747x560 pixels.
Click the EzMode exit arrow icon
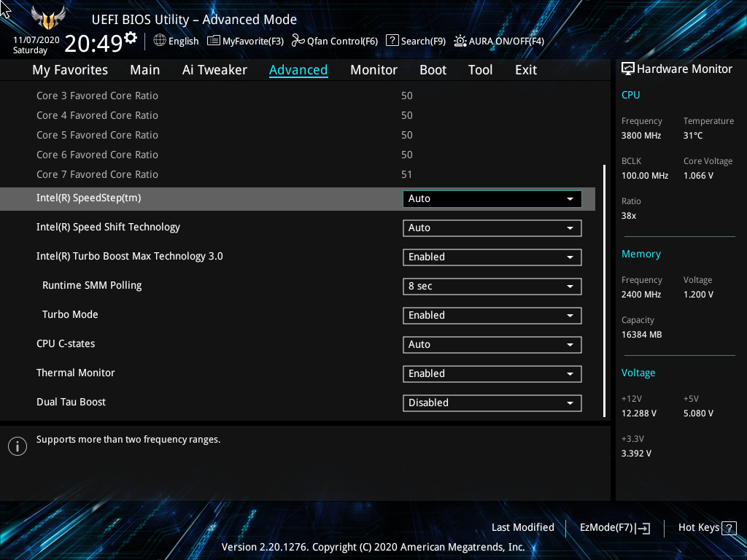[x=643, y=528]
